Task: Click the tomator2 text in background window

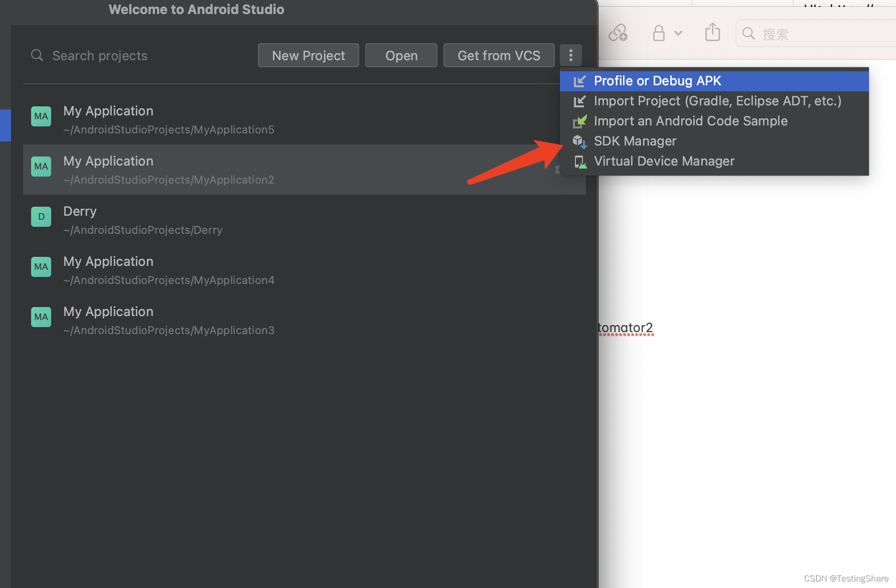Action: point(626,328)
